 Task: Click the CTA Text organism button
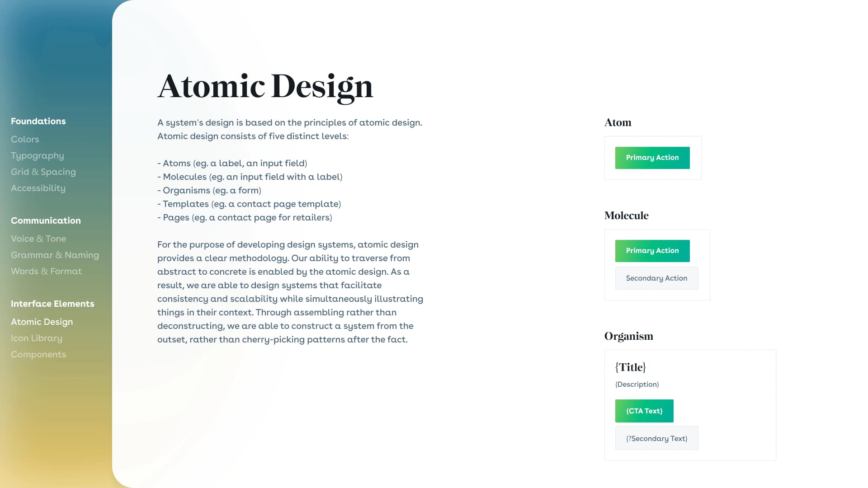(x=644, y=411)
